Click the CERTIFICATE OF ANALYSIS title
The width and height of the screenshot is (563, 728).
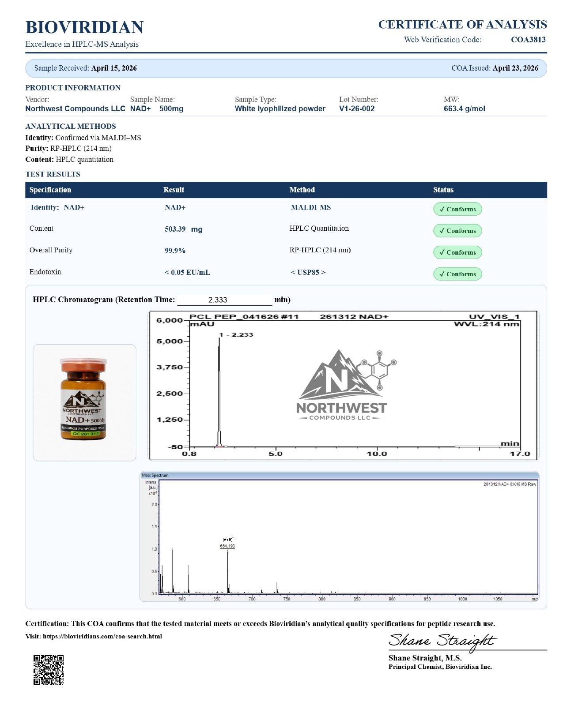coord(462,24)
